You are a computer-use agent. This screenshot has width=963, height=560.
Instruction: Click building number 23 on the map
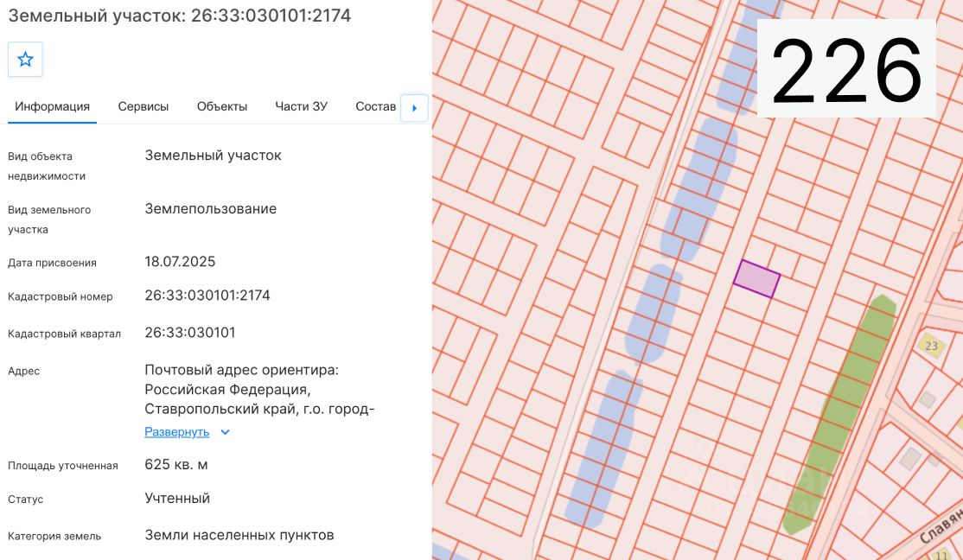(931, 346)
